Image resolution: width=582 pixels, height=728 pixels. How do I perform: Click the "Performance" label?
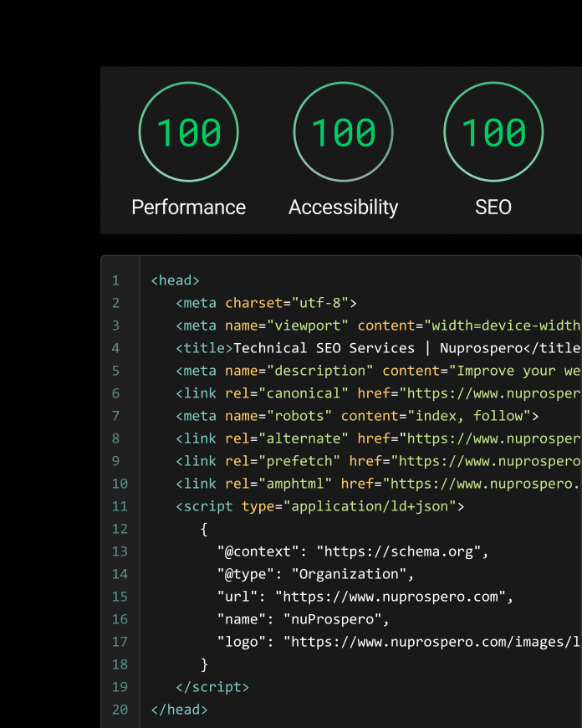188,207
